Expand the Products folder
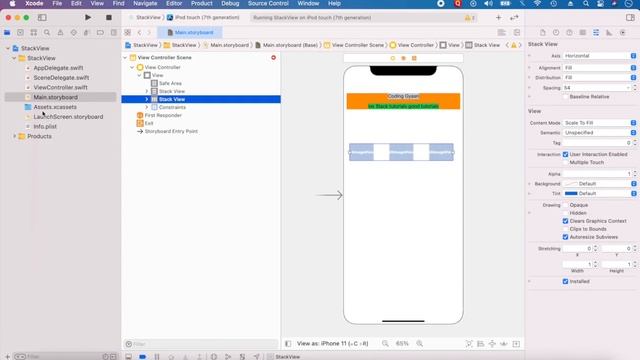This screenshot has width=640, height=360. (x=15, y=136)
